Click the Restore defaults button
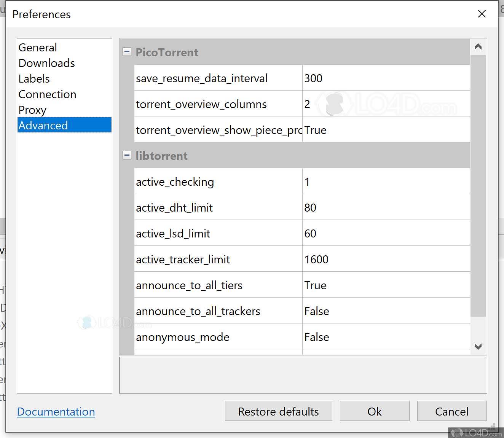The image size is (504, 438). (278, 411)
